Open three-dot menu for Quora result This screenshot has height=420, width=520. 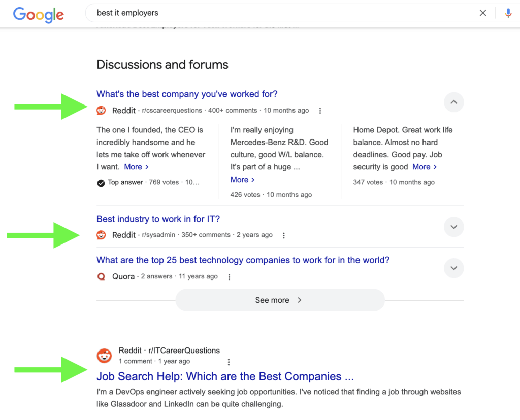[x=230, y=277]
